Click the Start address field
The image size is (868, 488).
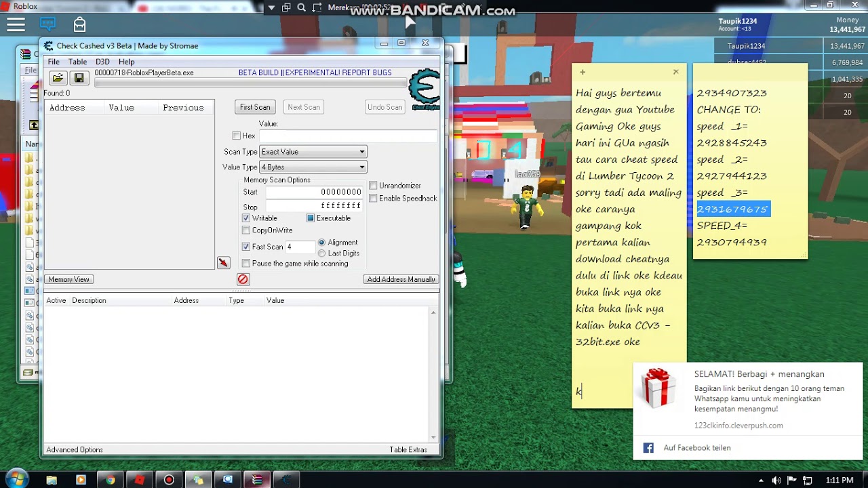click(313, 192)
